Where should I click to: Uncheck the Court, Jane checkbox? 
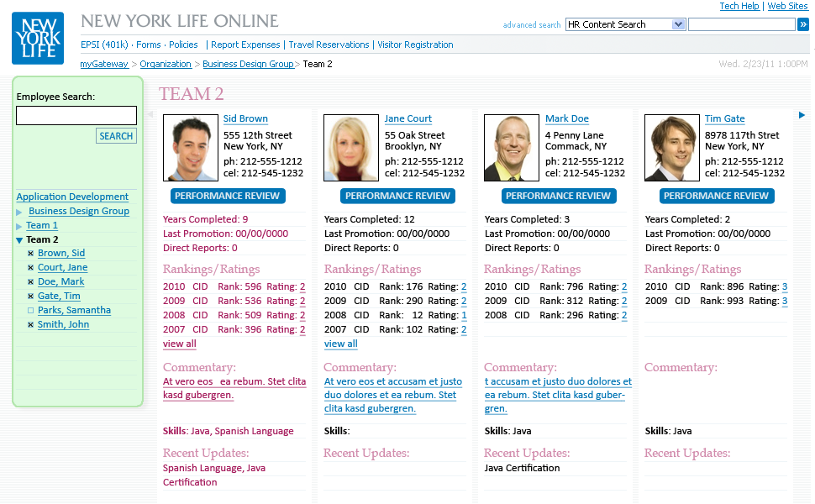(x=30, y=268)
